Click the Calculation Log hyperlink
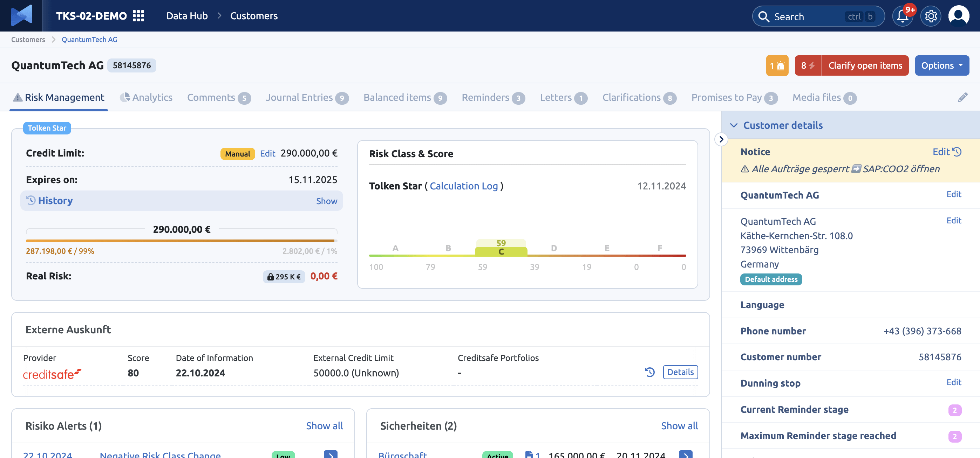The image size is (980, 458). [464, 185]
